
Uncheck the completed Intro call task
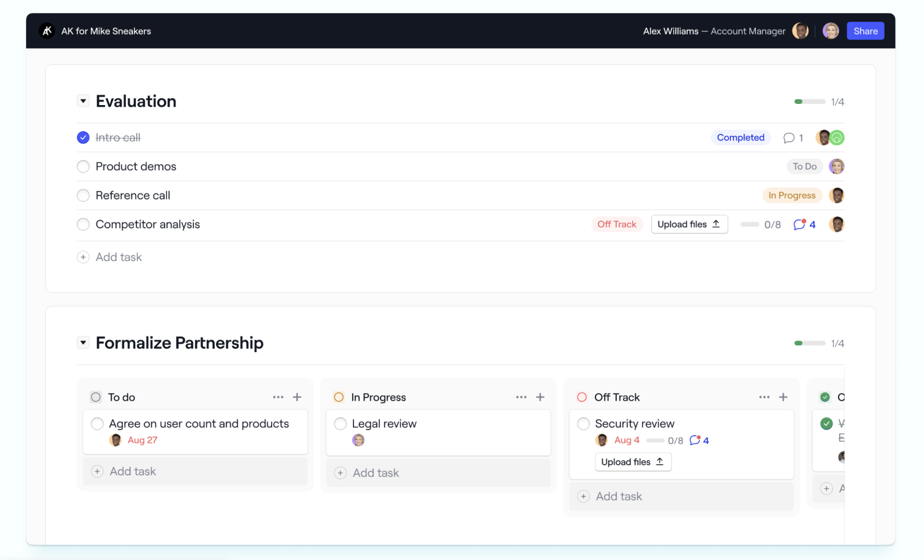coord(83,137)
